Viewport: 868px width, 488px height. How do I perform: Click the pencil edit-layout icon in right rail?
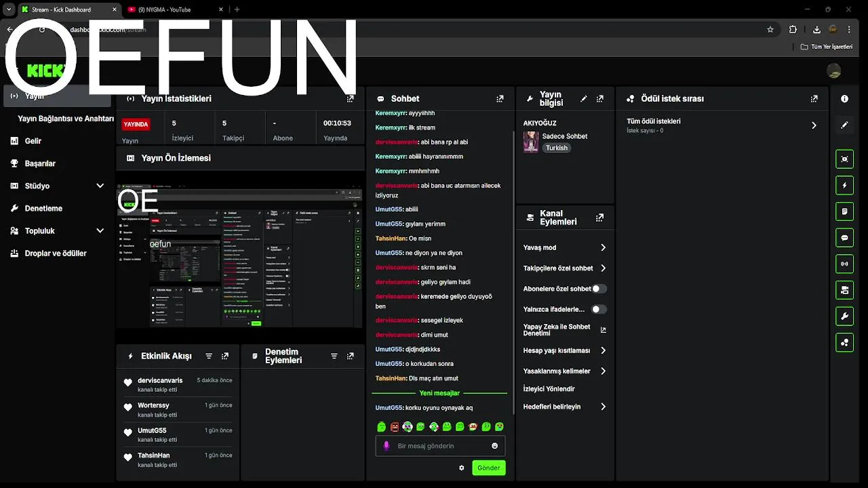click(844, 125)
